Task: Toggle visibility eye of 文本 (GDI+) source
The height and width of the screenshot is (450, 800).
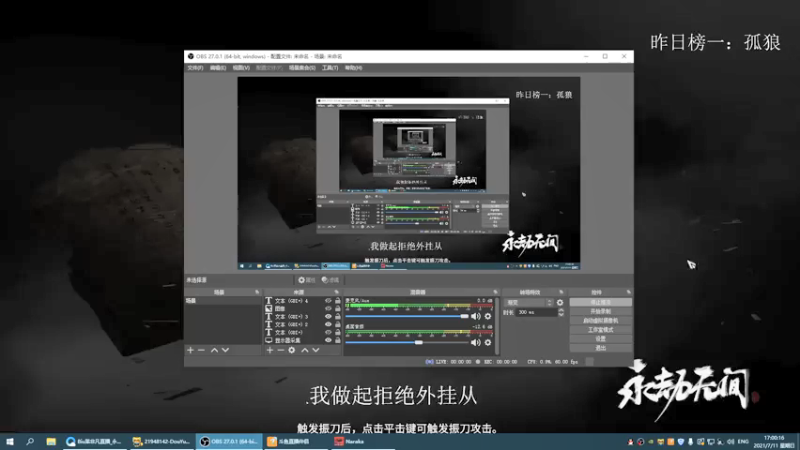Action: [328, 332]
